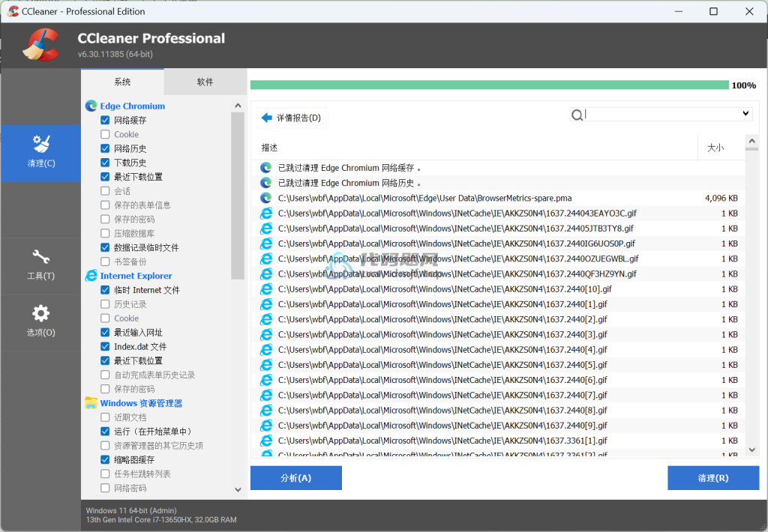Screen dimensions: 768x532
Task: Uncheck 缩略图缓存 checkbox
Action: (105, 459)
